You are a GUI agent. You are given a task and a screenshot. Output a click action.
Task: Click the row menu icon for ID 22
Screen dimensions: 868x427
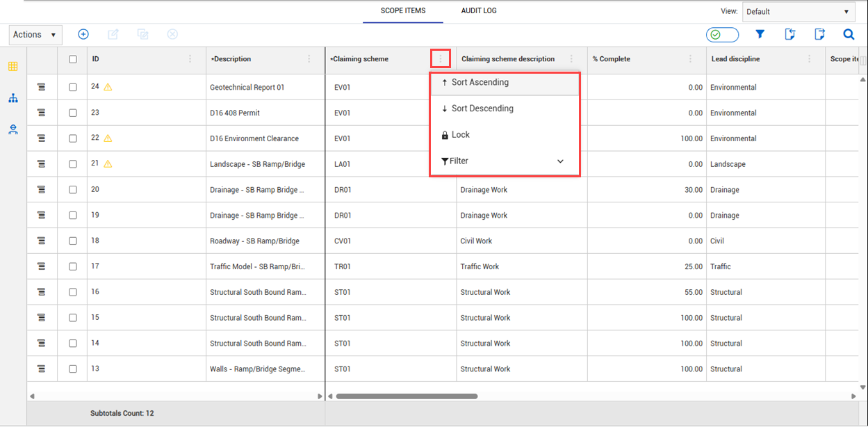pos(41,138)
